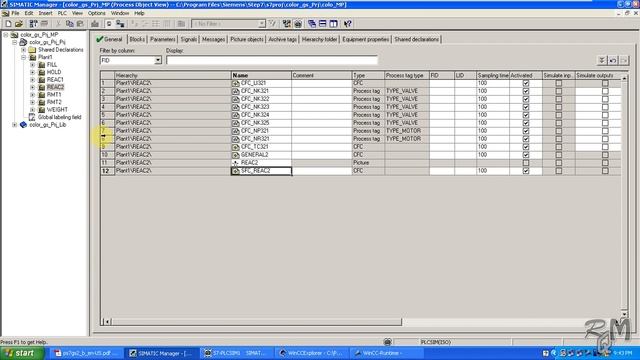The height and width of the screenshot is (360, 640).
Task: Click the color_gs_Prj_Lib library icon
Action: [23, 125]
